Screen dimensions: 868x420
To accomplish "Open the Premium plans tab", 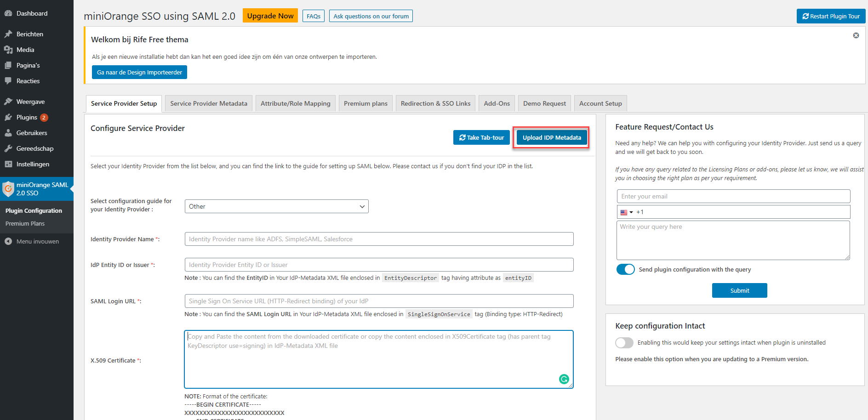I will (365, 103).
